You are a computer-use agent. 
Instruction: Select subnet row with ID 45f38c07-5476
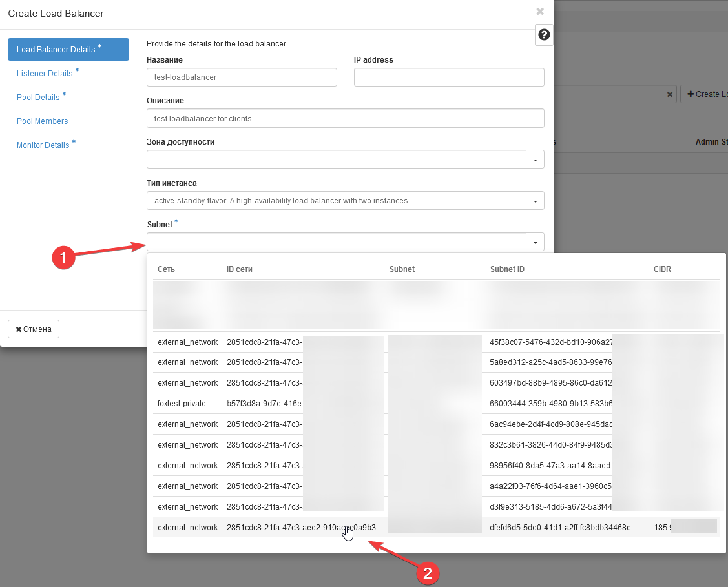pos(550,342)
